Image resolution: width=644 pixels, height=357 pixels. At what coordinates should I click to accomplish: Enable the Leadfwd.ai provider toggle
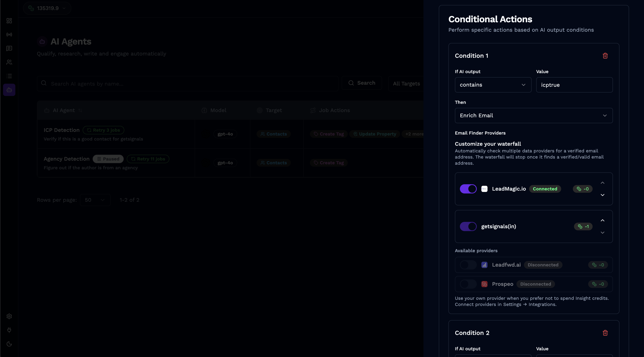pos(468,265)
